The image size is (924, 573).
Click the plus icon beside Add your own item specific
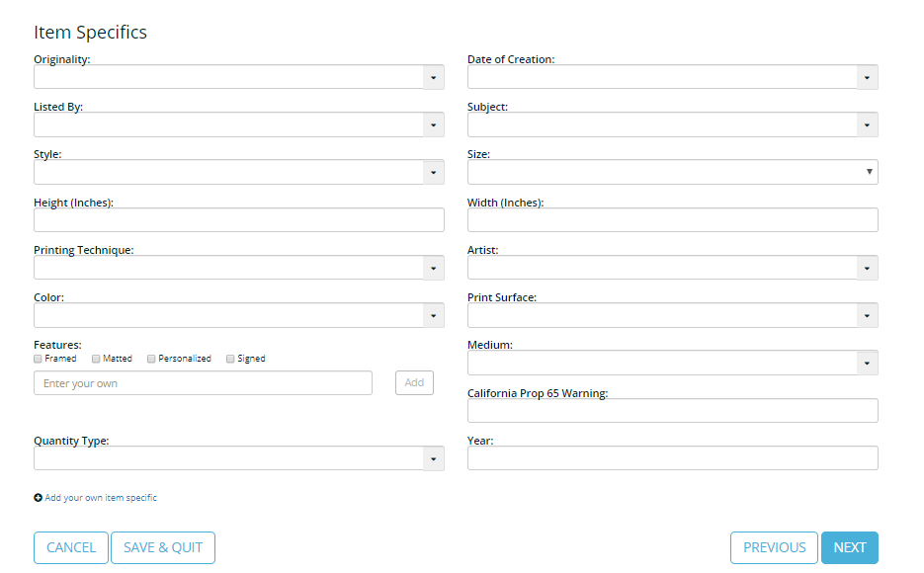coord(38,498)
